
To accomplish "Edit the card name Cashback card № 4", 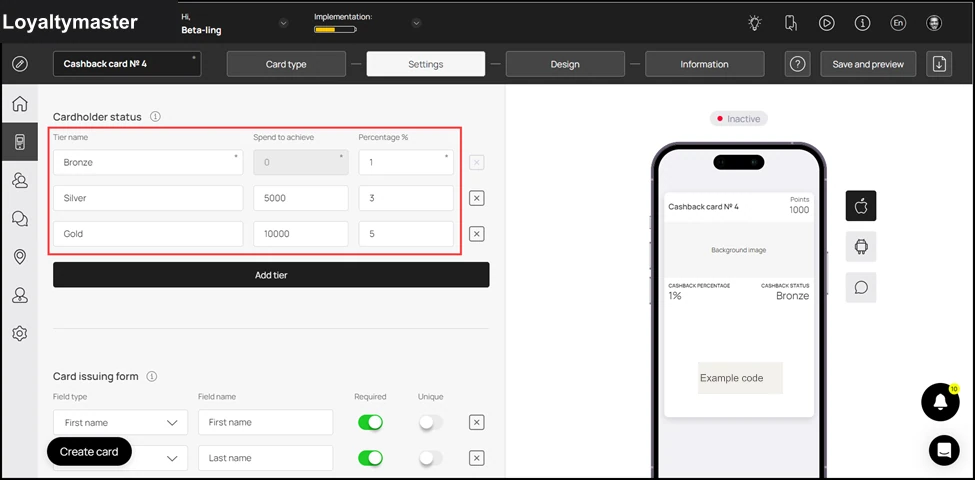I will coord(127,64).
